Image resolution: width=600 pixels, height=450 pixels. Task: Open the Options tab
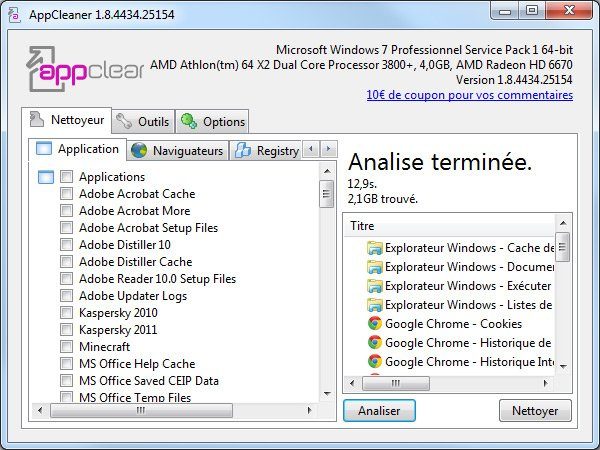click(212, 122)
